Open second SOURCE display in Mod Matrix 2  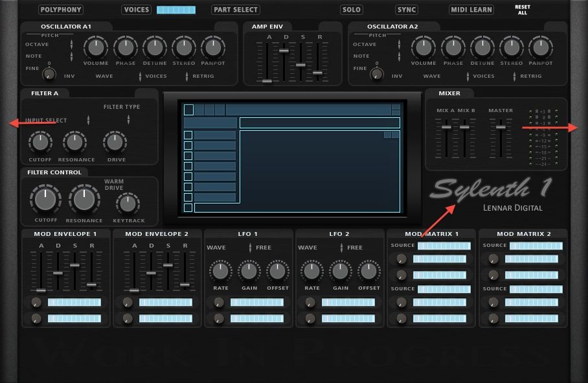[x=536, y=289]
